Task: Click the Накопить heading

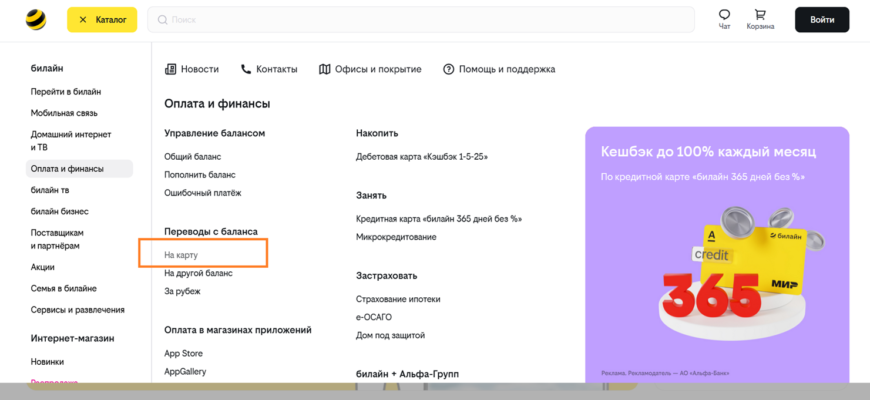Action: point(377,133)
